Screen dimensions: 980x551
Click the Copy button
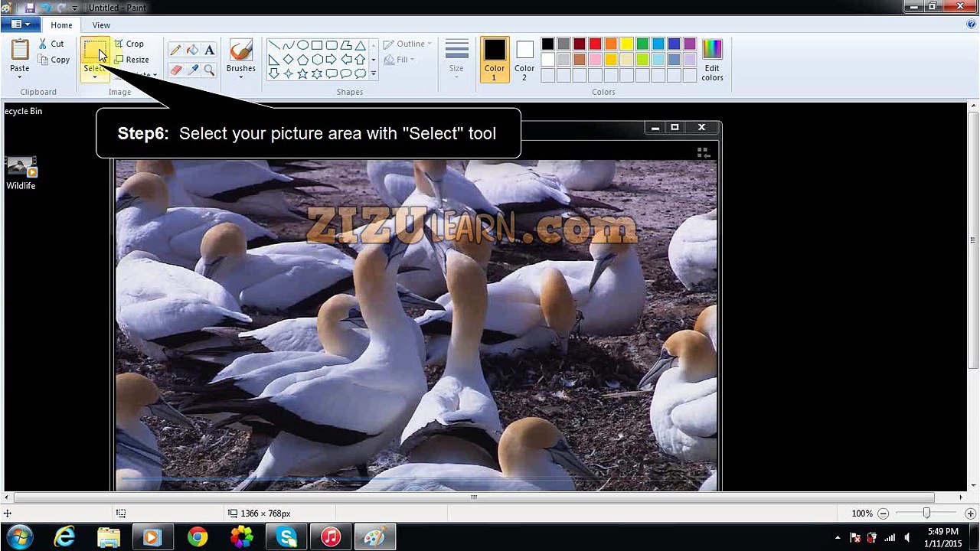[54, 60]
